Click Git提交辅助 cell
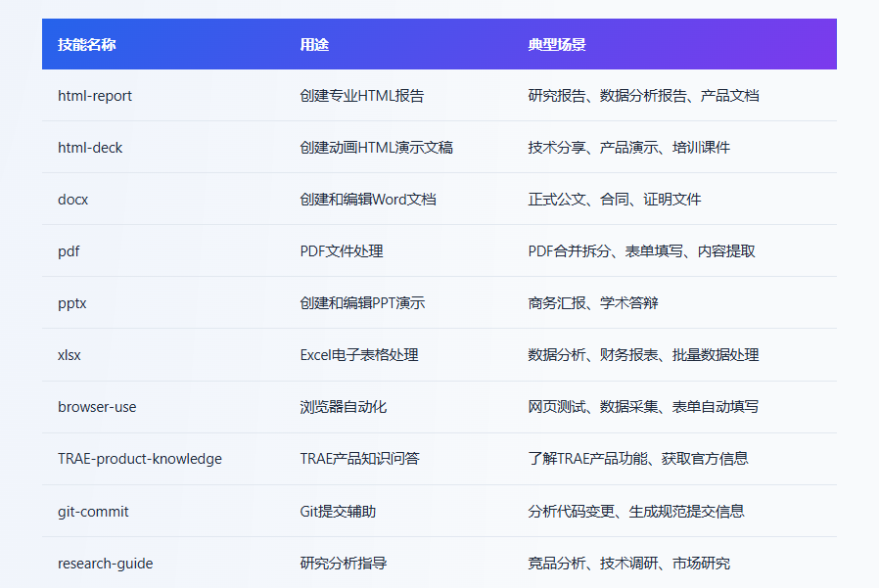The width and height of the screenshot is (879, 588). [x=338, y=512]
